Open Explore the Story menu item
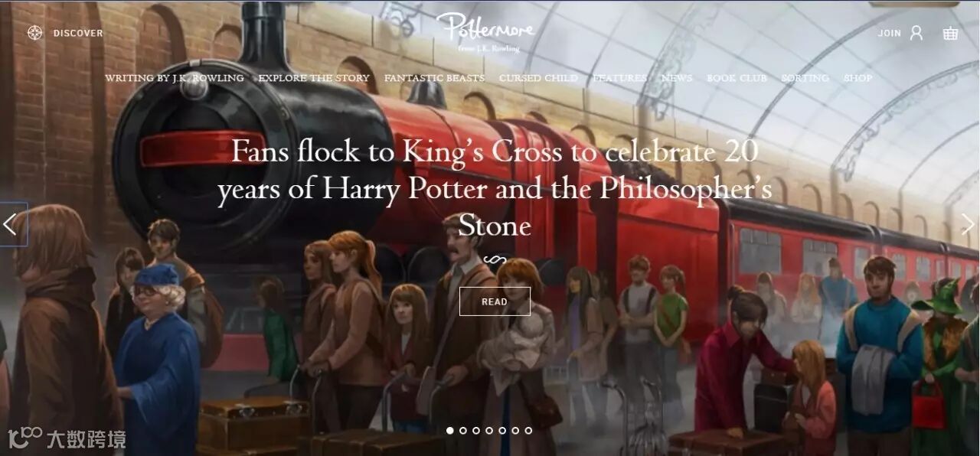 click(314, 78)
